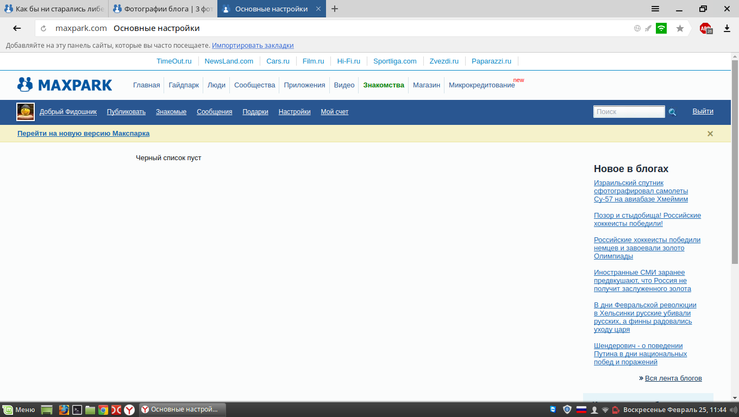This screenshot has width=739, height=417.
Task: Open the browser downloads arrow icon
Action: [x=727, y=28]
